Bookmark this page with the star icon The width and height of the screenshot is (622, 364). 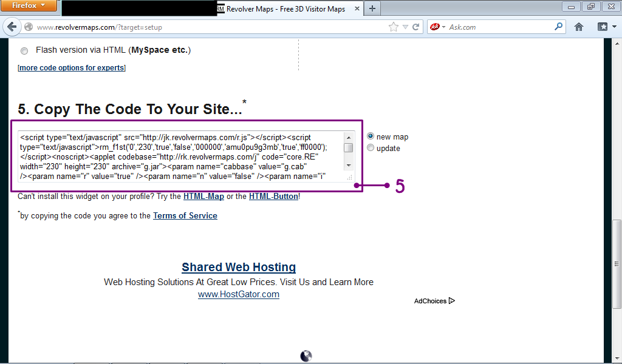point(393,27)
